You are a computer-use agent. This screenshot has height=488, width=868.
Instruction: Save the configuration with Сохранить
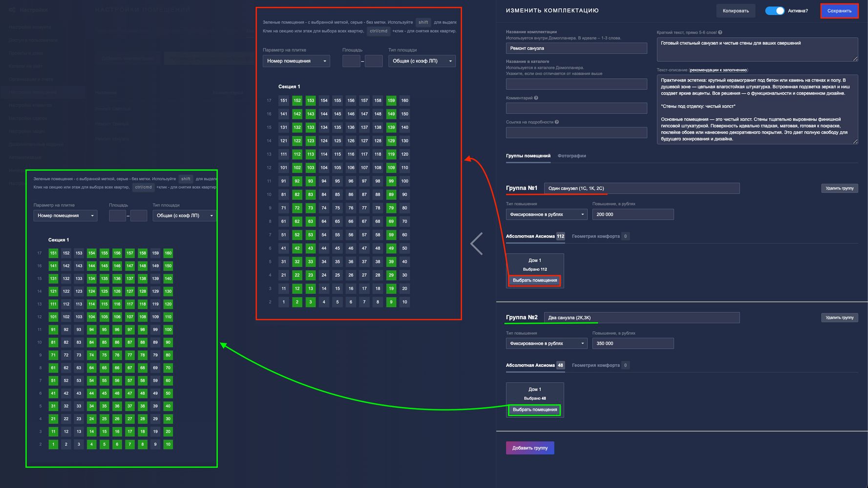pos(839,11)
